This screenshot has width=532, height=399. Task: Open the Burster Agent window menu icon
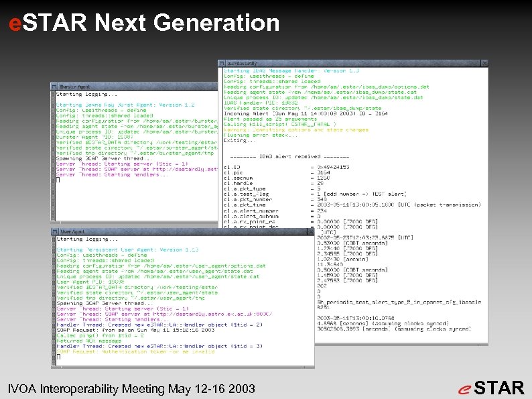pos(54,87)
